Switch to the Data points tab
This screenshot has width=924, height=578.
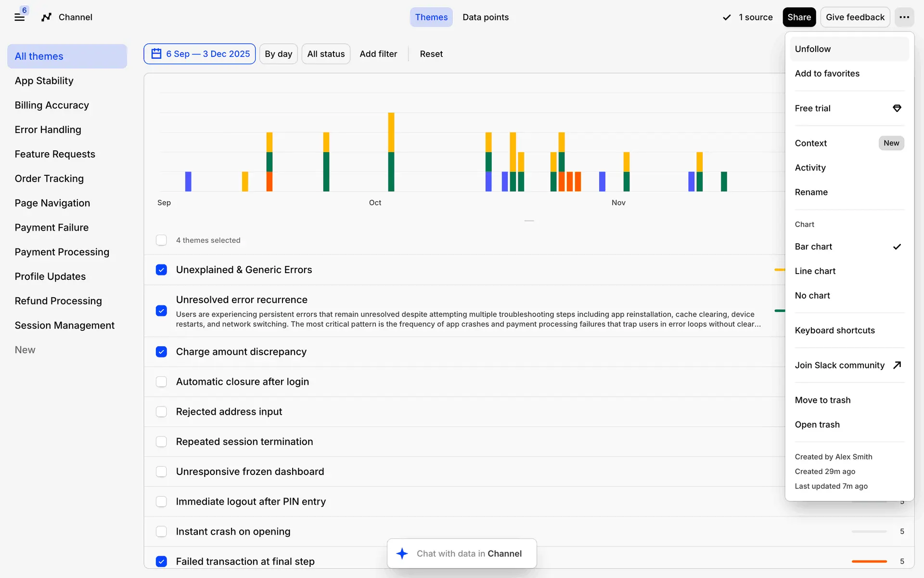[x=485, y=17]
